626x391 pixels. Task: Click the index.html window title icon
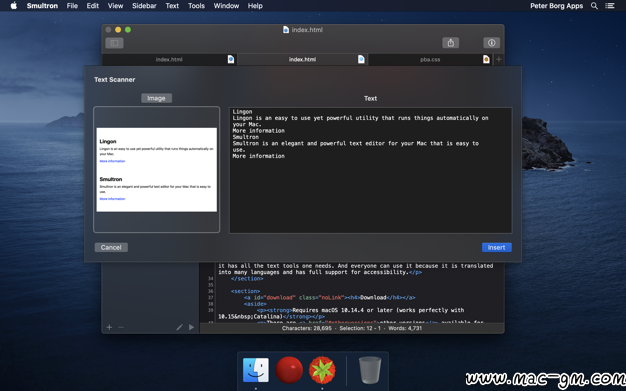coord(286,30)
